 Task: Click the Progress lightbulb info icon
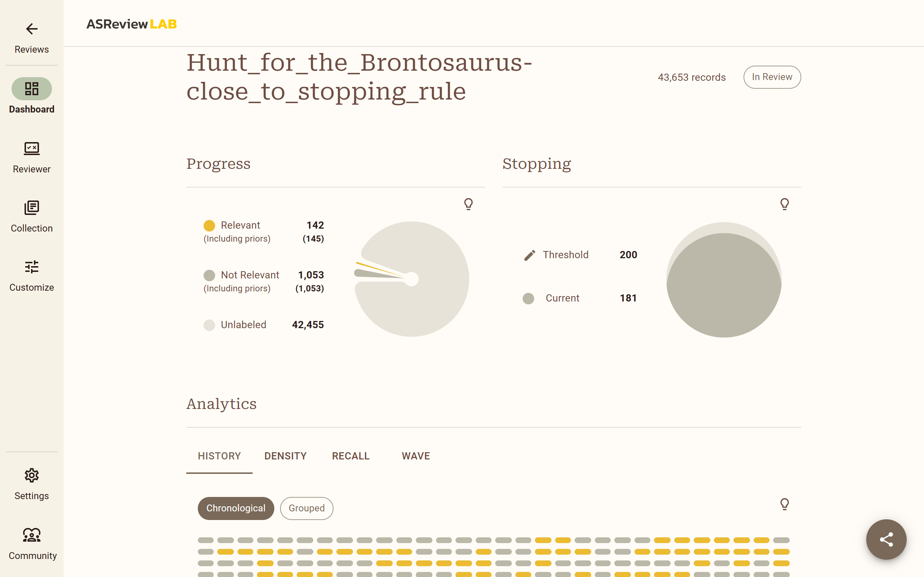tap(468, 204)
